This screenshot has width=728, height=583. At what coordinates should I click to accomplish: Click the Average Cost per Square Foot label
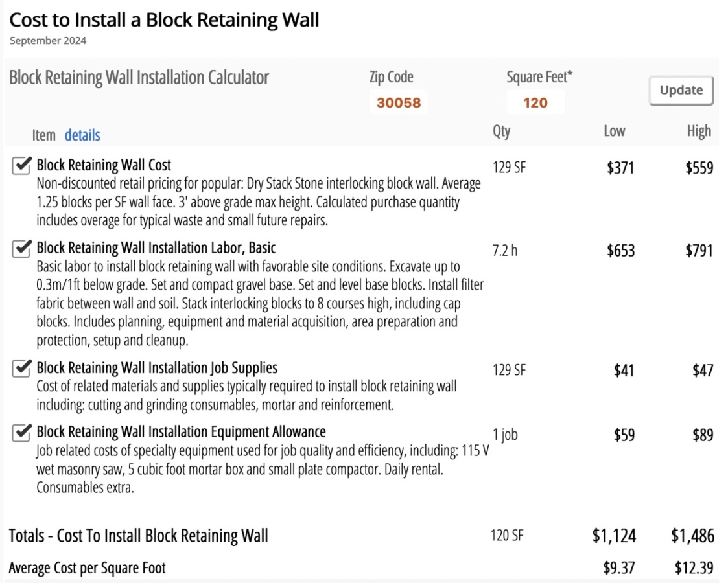pos(87,569)
